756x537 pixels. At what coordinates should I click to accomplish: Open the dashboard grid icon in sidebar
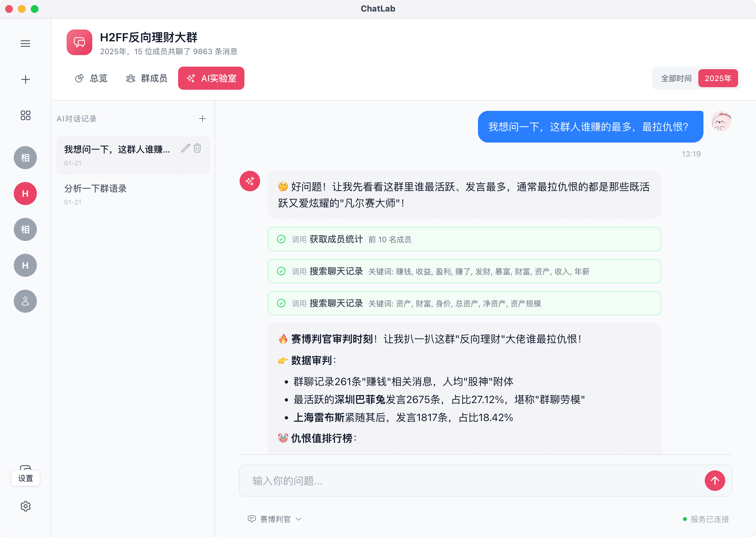point(25,115)
